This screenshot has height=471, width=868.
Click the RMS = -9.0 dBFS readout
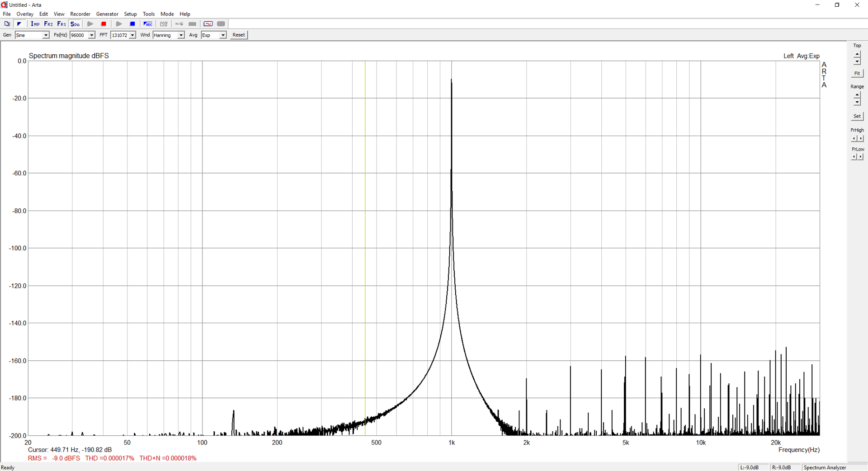point(54,458)
